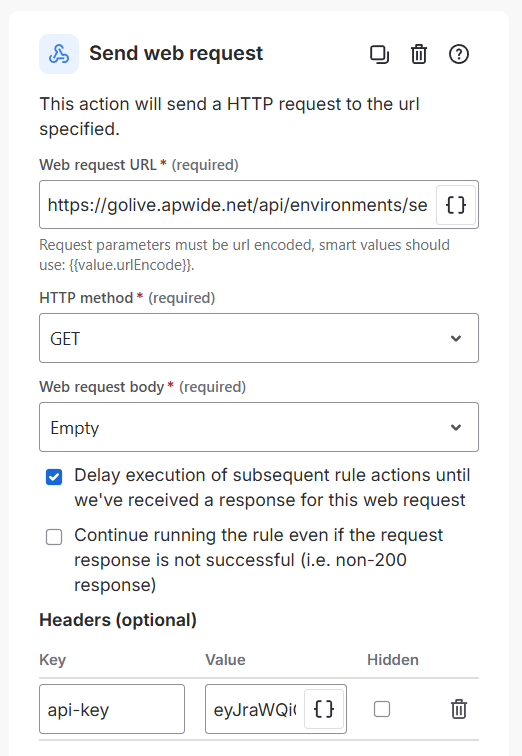Click the Send web request heading

click(x=176, y=53)
